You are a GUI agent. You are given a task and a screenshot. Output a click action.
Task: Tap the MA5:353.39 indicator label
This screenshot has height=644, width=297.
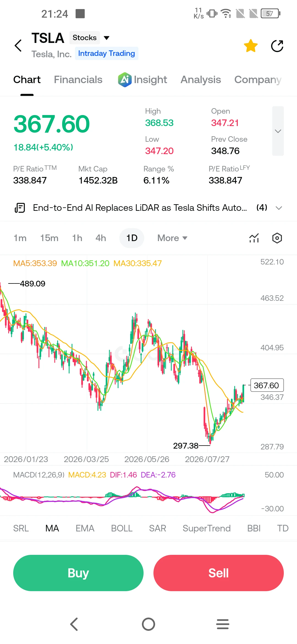click(x=35, y=263)
